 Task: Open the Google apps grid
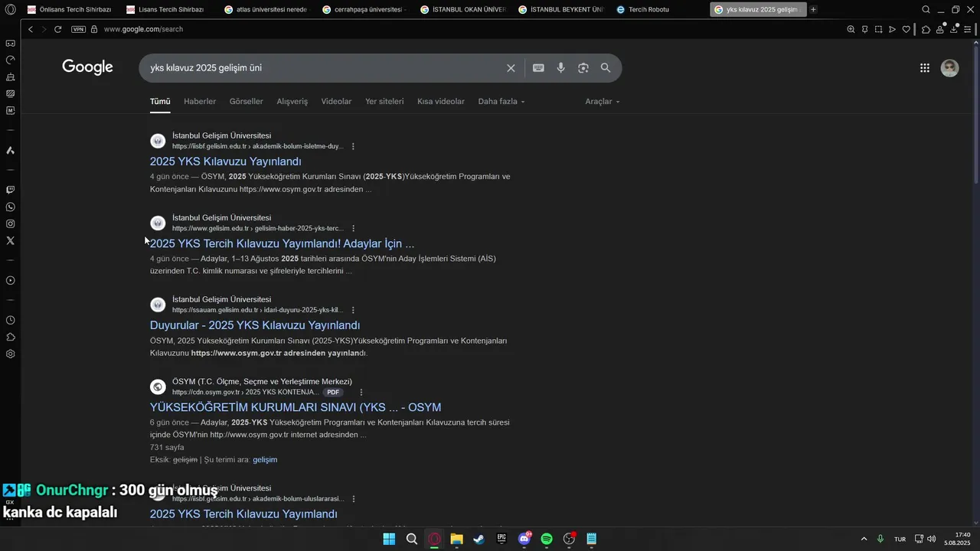tap(925, 68)
